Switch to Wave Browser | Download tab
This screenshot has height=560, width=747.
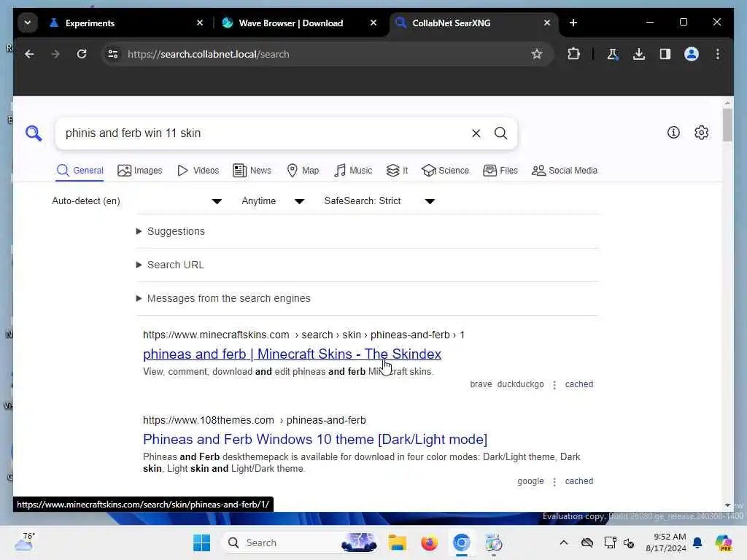(x=290, y=23)
